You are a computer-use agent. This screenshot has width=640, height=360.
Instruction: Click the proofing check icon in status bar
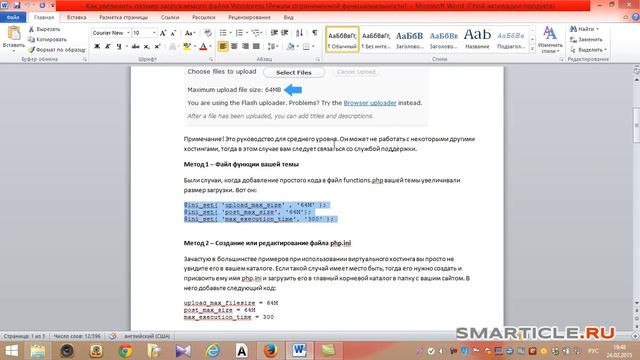point(113,336)
